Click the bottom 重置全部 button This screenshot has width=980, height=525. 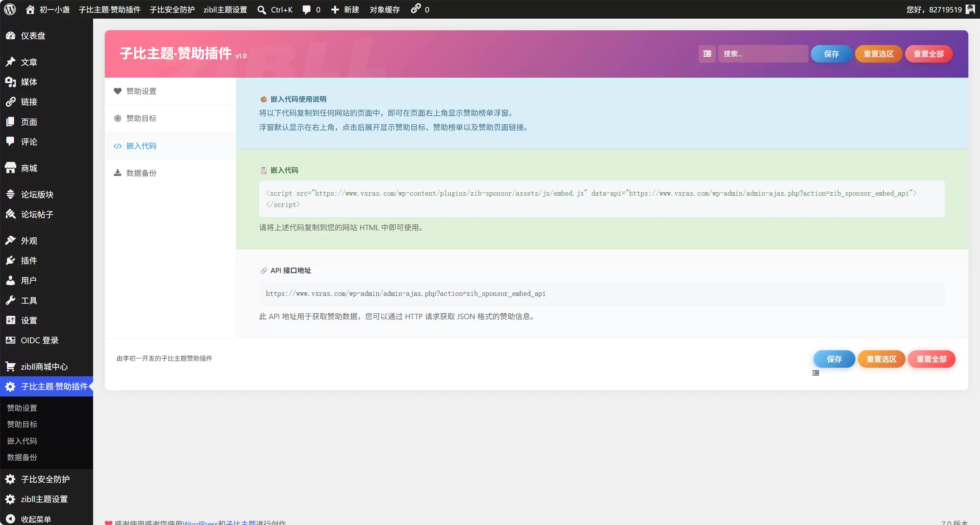tap(932, 359)
